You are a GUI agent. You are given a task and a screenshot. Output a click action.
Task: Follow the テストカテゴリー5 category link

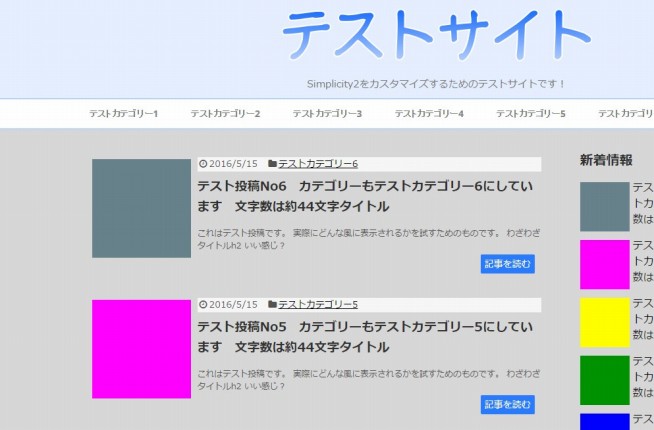pyautogui.click(x=318, y=305)
